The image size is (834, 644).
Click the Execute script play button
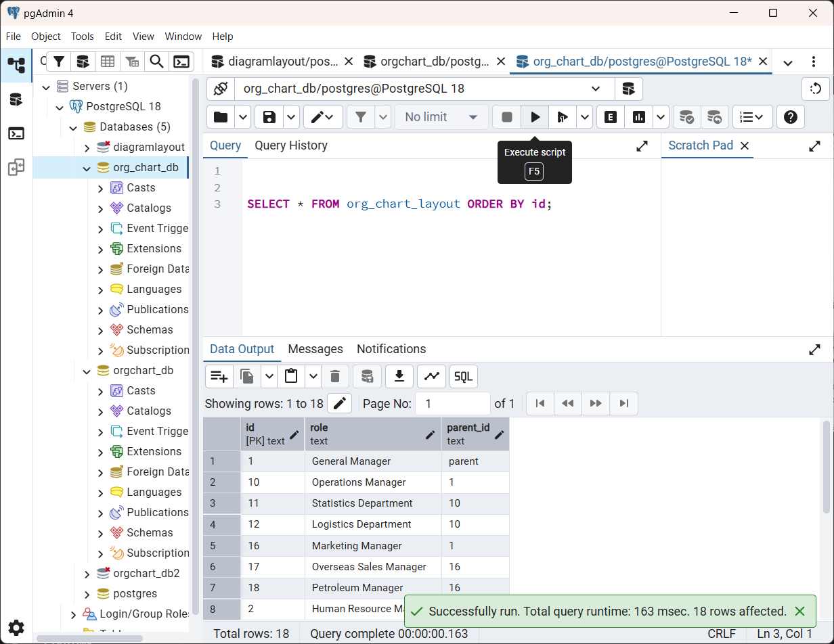click(535, 117)
